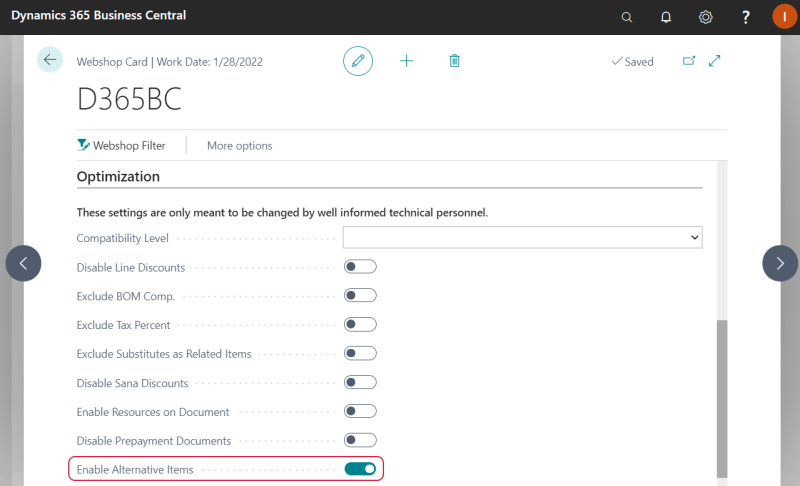Go to previous record with the left chevron

point(23,263)
